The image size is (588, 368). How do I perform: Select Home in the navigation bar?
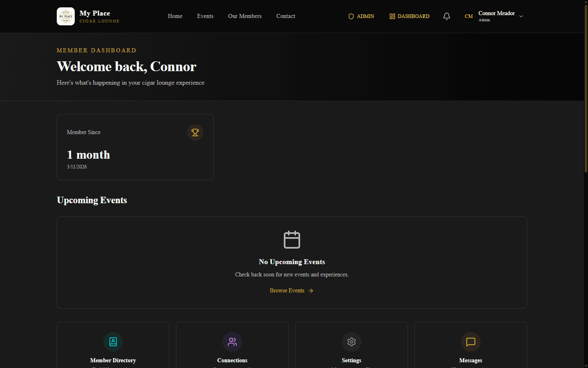point(175,16)
